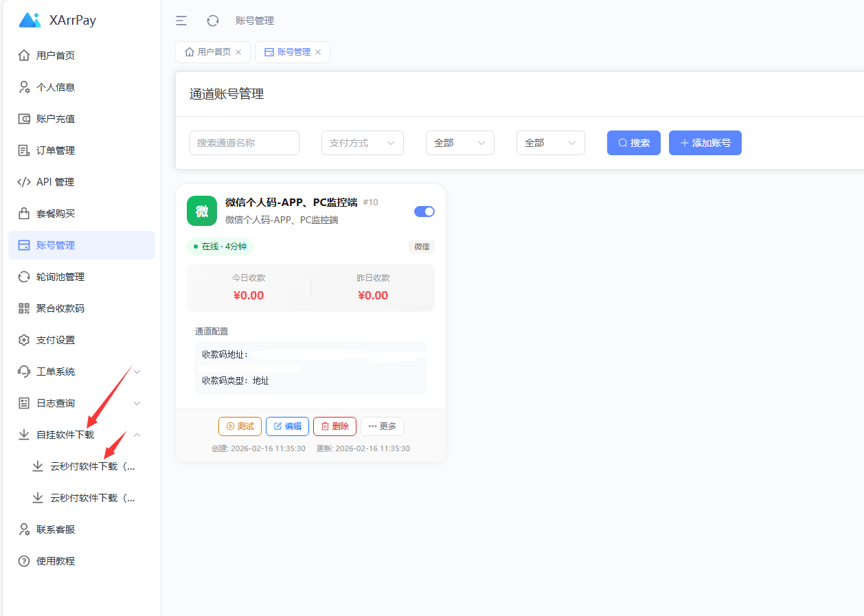The height and width of the screenshot is (616, 864).
Task: Open the first 全部 filter dropdown
Action: coord(460,143)
